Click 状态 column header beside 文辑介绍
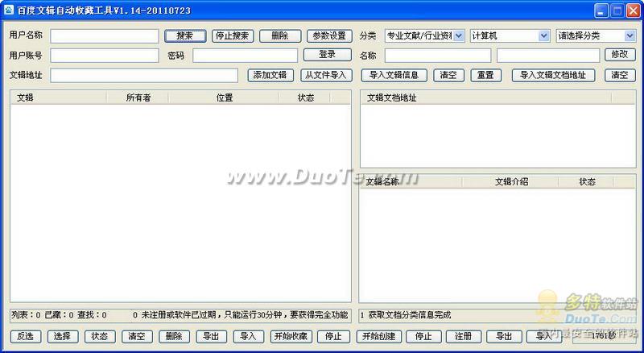 (x=586, y=182)
